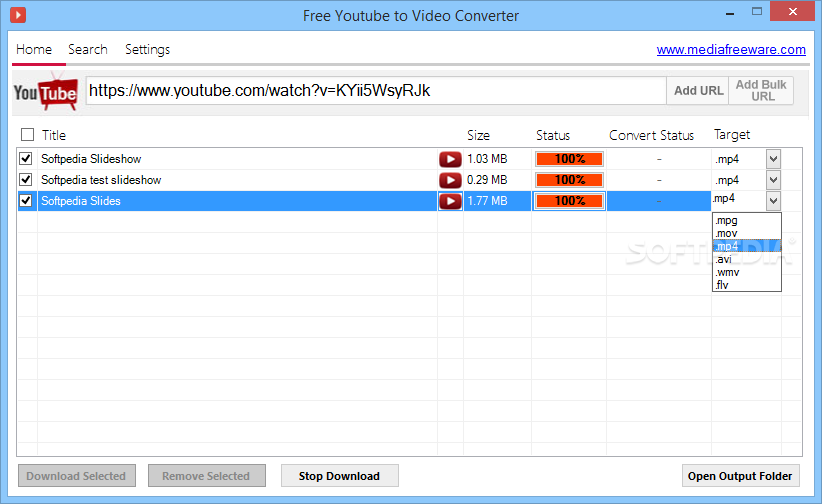Click the Size column header
The width and height of the screenshot is (822, 504).
478,135
